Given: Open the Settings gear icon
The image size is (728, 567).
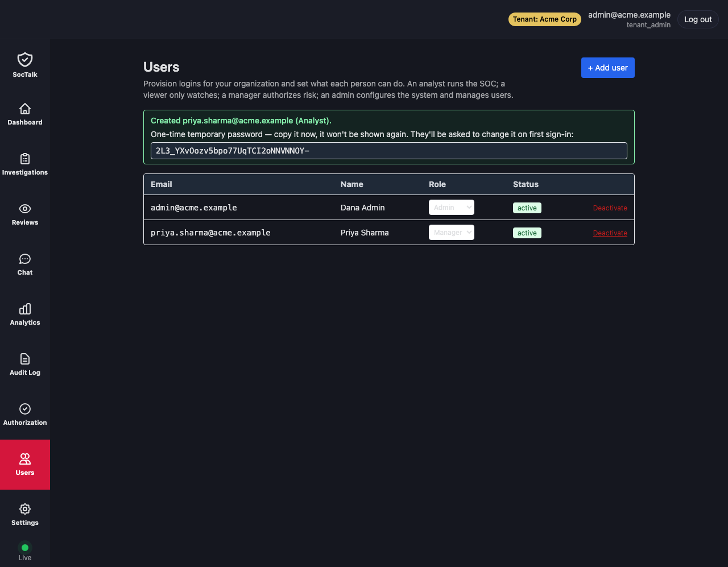Looking at the screenshot, I should 25,509.
